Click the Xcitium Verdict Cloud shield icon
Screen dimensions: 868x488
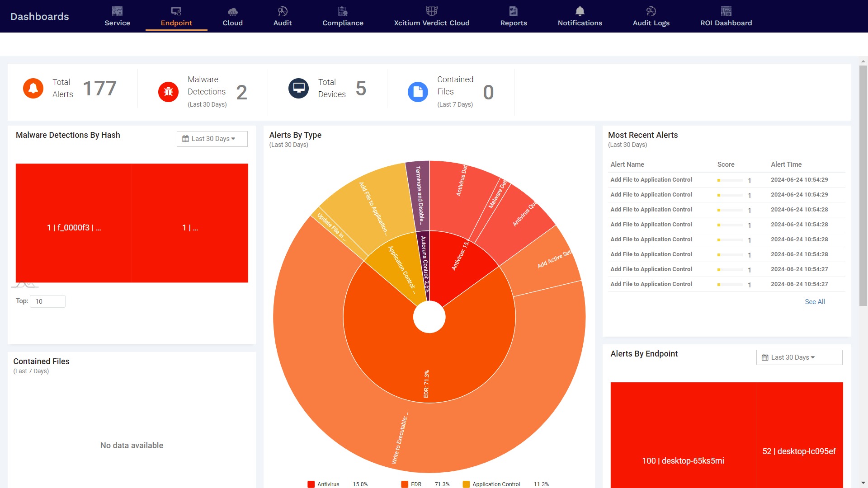click(431, 11)
